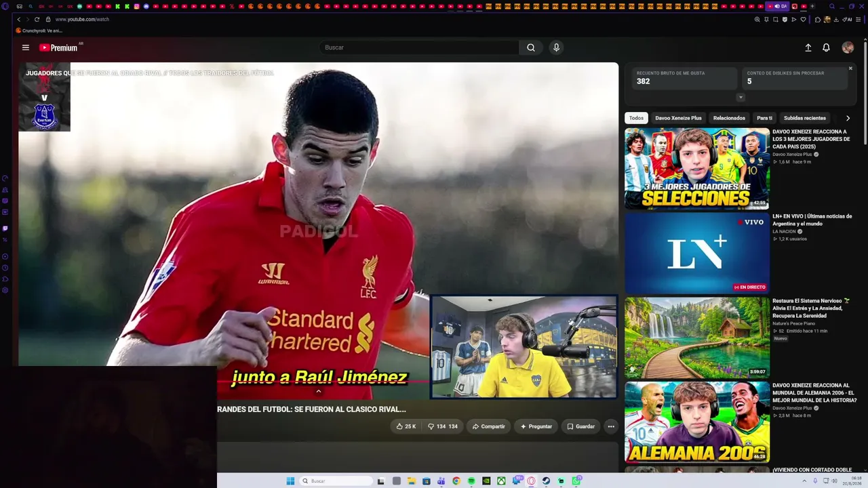Click the YouTube search magnifier button
Screen dimensions: 868x488
point(531,47)
